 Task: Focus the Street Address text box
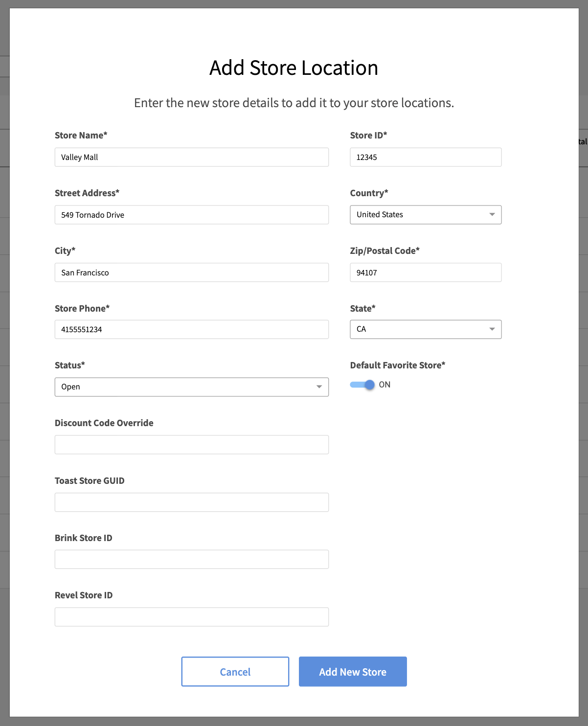click(191, 215)
